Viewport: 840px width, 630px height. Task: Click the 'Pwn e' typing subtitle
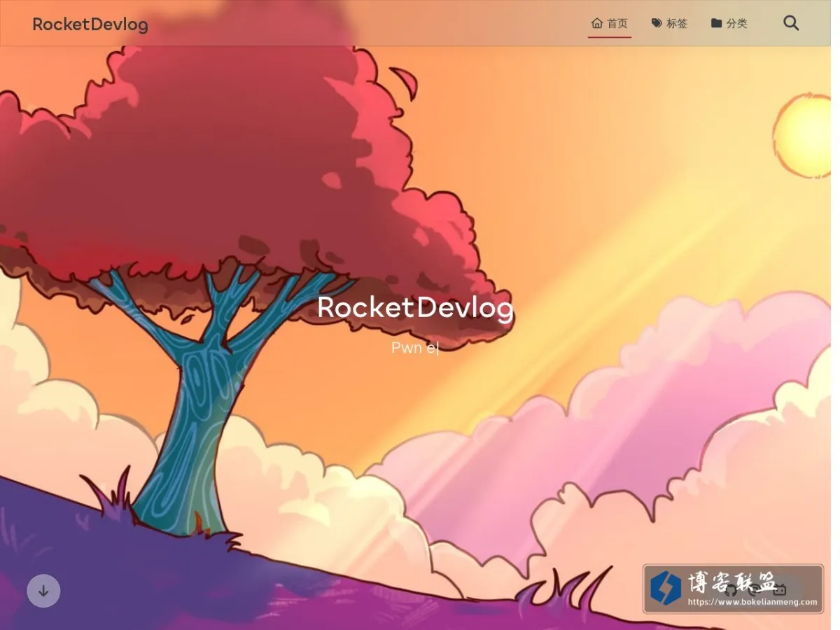[x=415, y=348]
